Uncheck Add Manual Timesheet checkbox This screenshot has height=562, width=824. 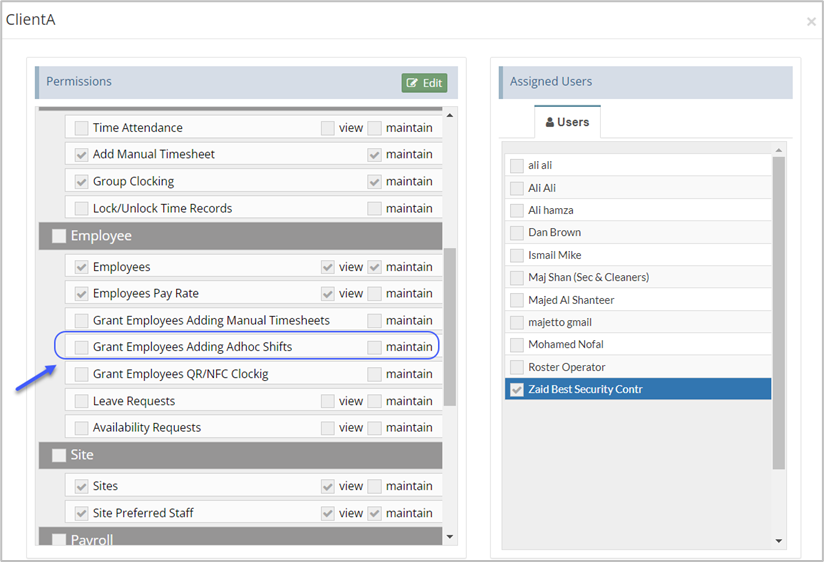[81, 155]
